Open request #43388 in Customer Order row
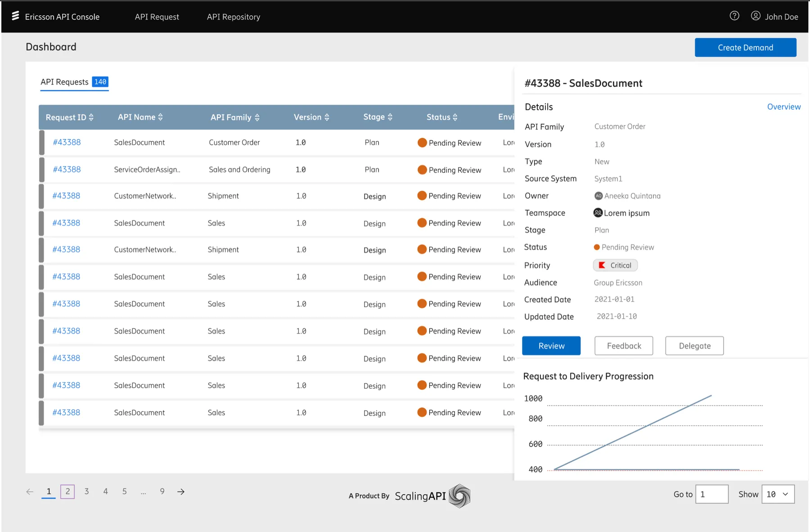This screenshot has height=532, width=810. (67, 142)
